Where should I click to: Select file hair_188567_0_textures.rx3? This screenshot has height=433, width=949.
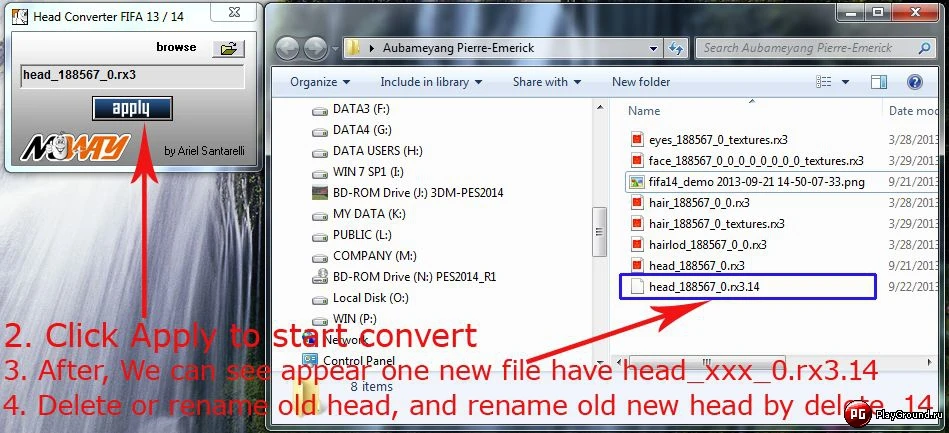[x=717, y=223]
